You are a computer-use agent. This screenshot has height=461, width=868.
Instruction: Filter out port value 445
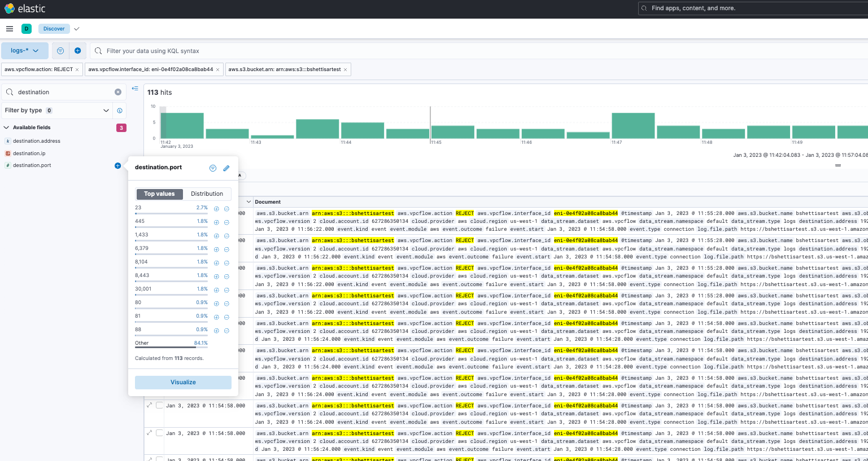click(x=226, y=222)
